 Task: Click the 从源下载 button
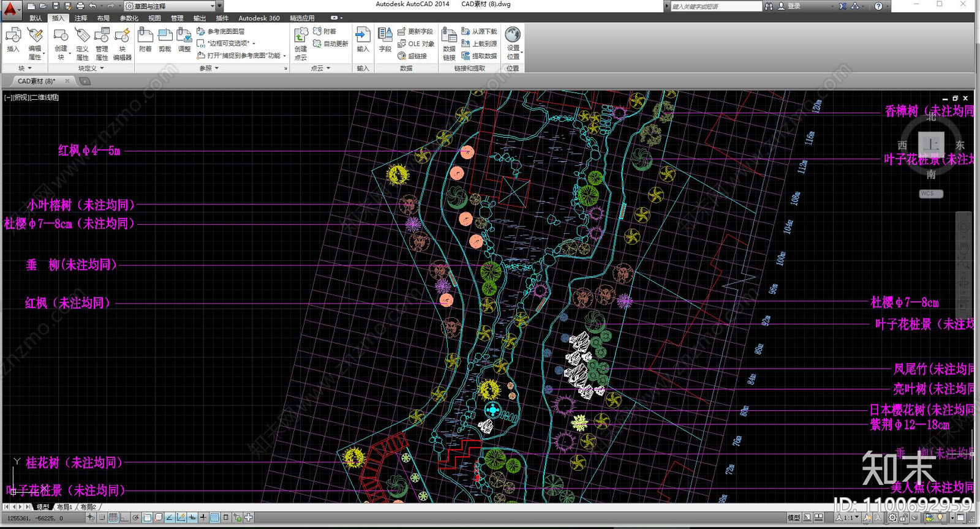[x=479, y=31]
